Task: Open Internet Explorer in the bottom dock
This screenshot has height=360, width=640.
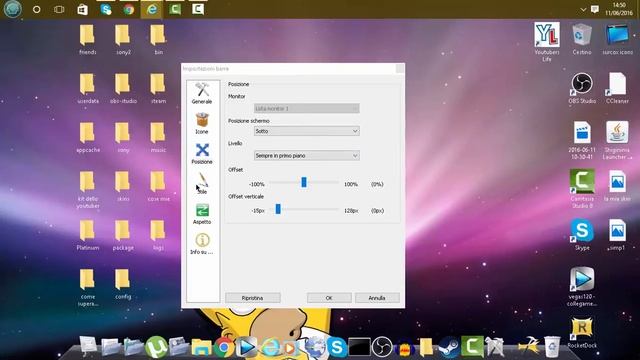Action: (x=270, y=347)
